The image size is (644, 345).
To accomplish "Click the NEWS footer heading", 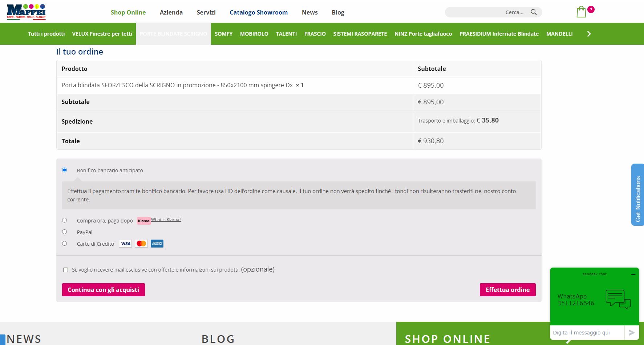I will coord(24,339).
